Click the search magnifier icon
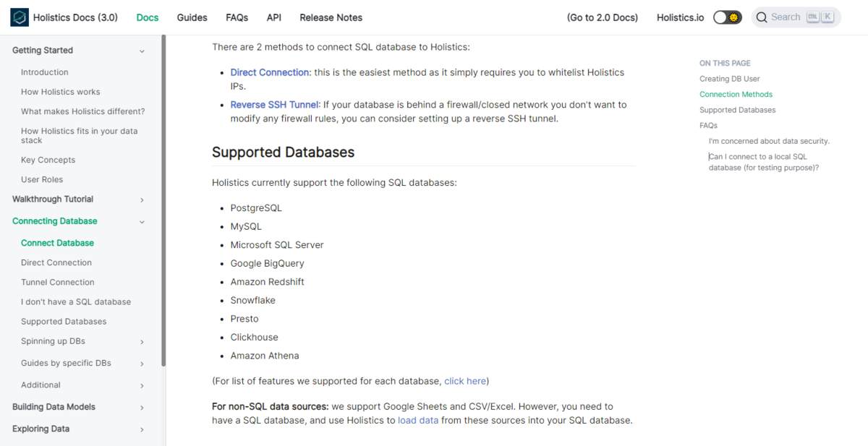The height and width of the screenshot is (446, 868). [x=762, y=17]
